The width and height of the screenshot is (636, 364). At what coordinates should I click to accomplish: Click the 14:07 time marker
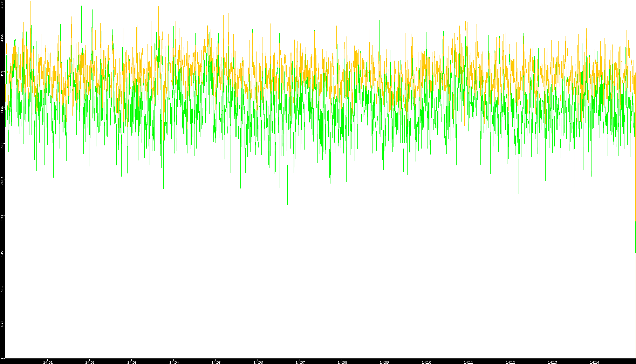click(300, 362)
